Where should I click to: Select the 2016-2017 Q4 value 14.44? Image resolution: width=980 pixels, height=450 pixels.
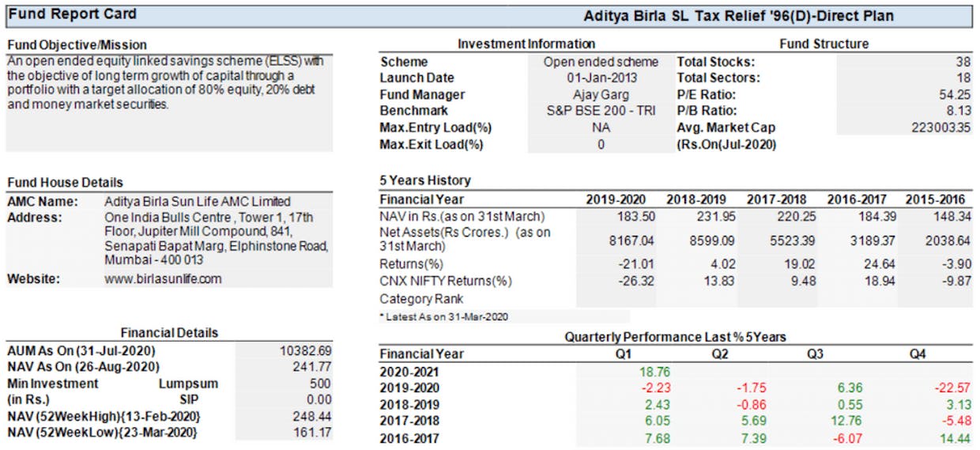point(954,438)
